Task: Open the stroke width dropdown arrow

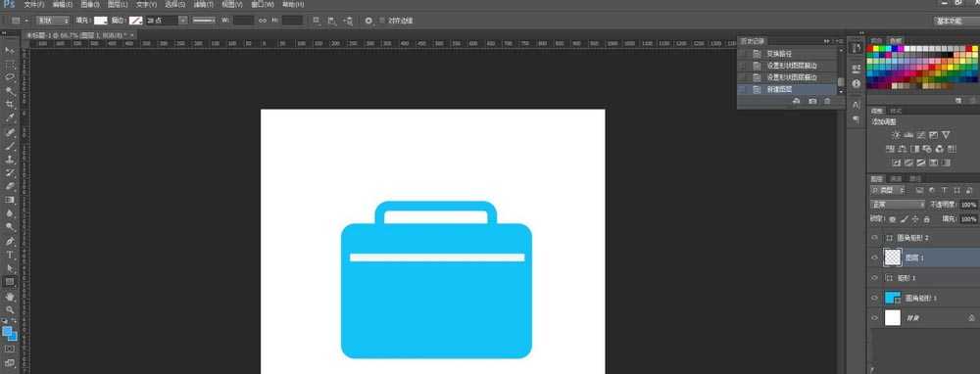Action: [183, 21]
